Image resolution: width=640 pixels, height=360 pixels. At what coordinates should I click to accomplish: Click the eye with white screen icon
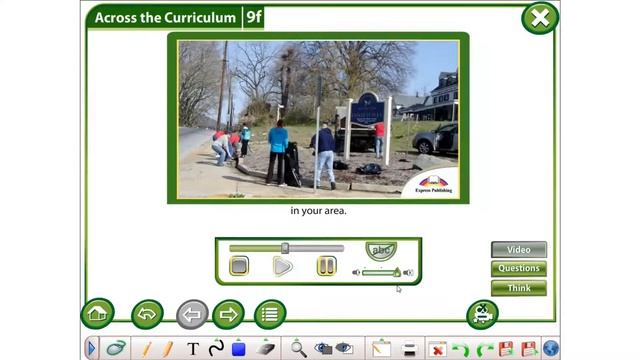pos(344,348)
